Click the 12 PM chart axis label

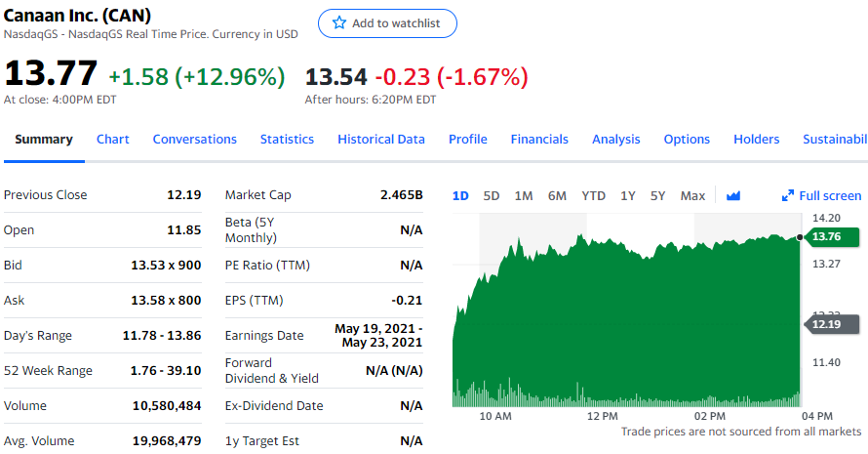tap(603, 416)
